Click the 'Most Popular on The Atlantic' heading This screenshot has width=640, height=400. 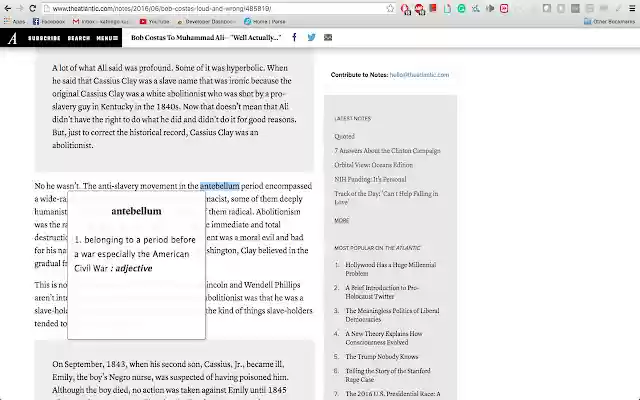click(377, 248)
